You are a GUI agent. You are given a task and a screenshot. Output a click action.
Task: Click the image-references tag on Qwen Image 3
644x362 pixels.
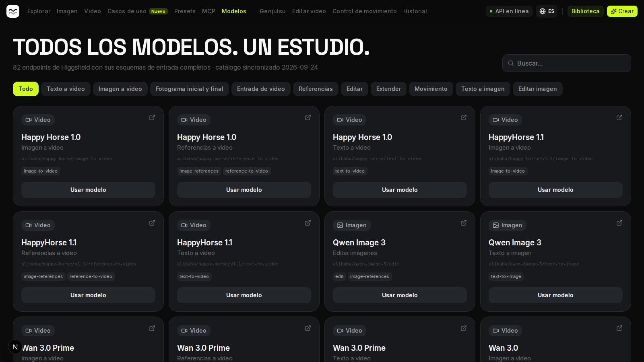click(x=369, y=276)
